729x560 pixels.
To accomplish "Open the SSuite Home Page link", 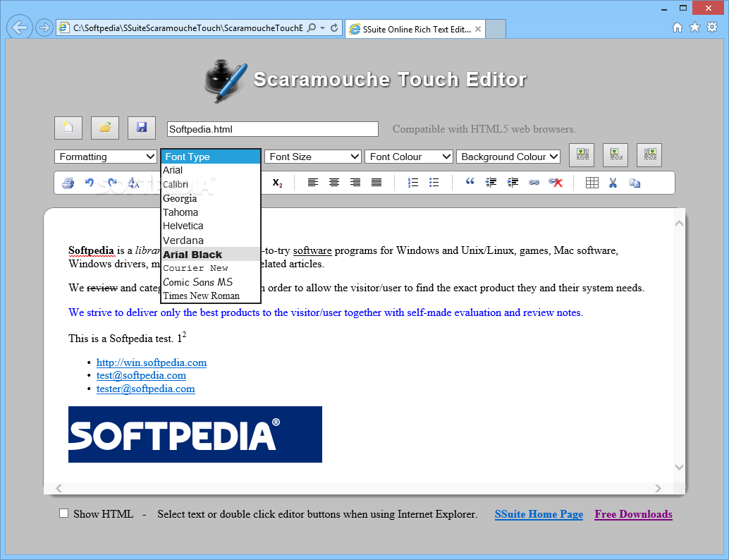I will pyautogui.click(x=539, y=514).
